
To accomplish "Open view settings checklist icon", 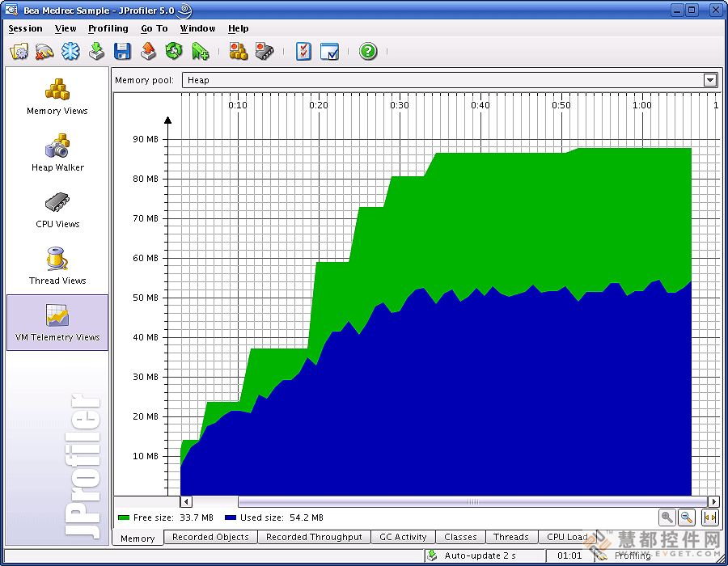I will tap(303, 52).
